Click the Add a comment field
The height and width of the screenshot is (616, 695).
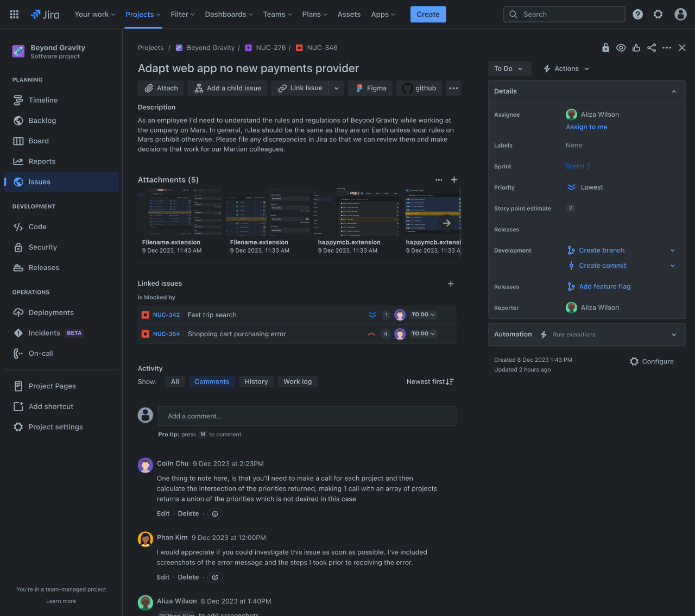point(307,416)
